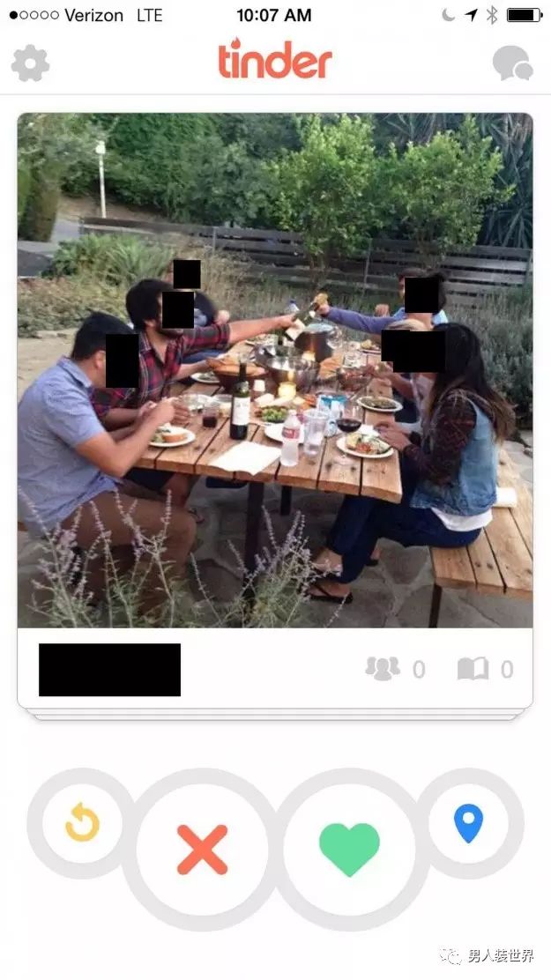Screen dimensions: 551x980
Task: Tap the red X nope button
Action: pos(202,850)
